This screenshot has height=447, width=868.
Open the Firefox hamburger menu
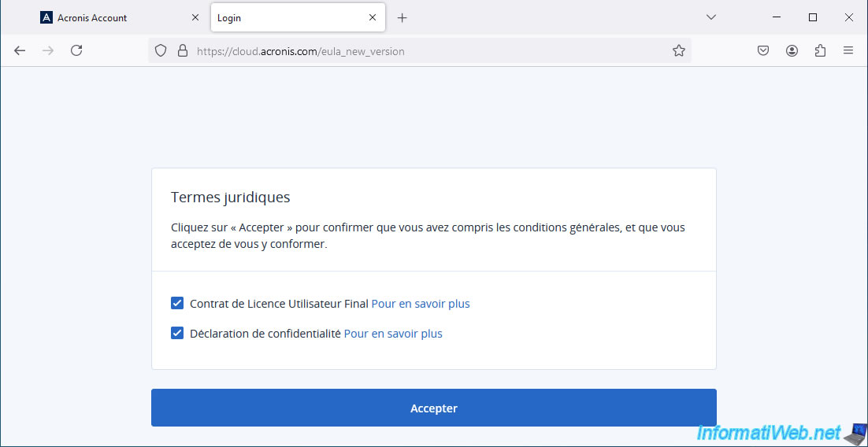(x=848, y=50)
